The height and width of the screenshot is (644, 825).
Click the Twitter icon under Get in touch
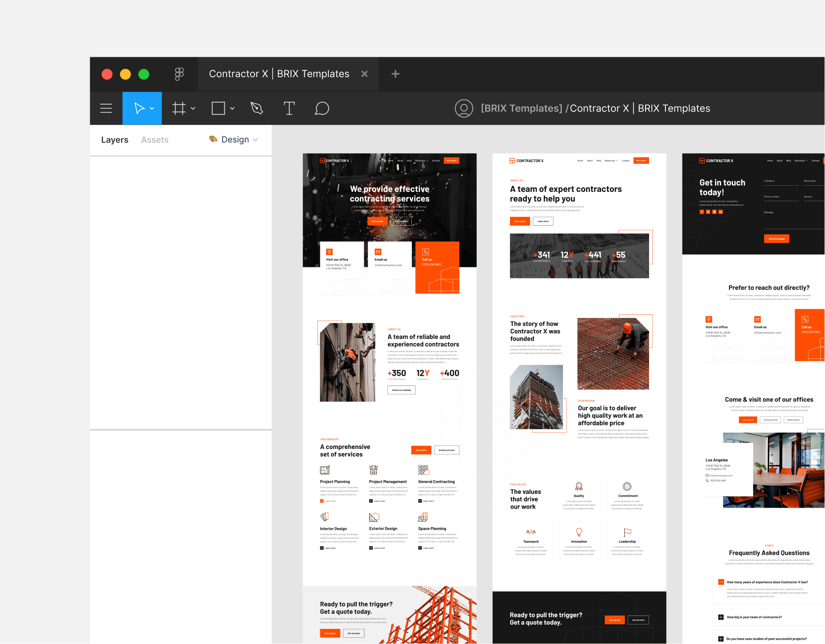pos(708,212)
